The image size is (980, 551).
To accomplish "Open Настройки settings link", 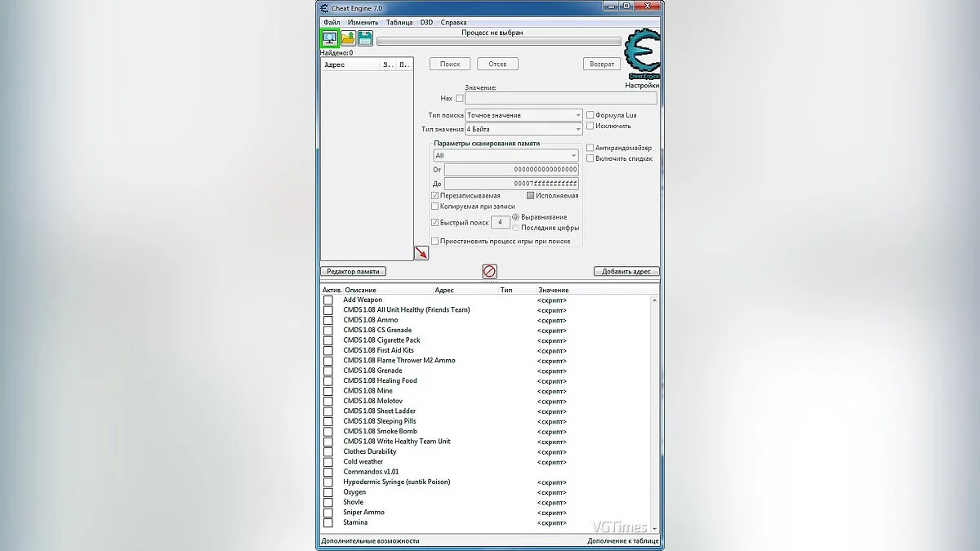I will (642, 85).
